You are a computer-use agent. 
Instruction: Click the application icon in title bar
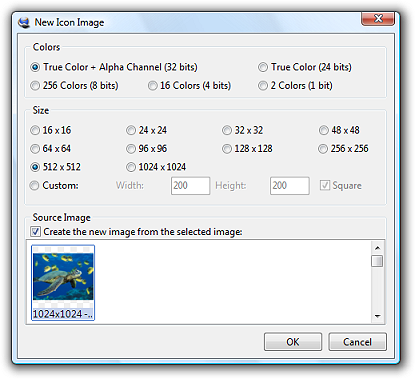coord(24,23)
